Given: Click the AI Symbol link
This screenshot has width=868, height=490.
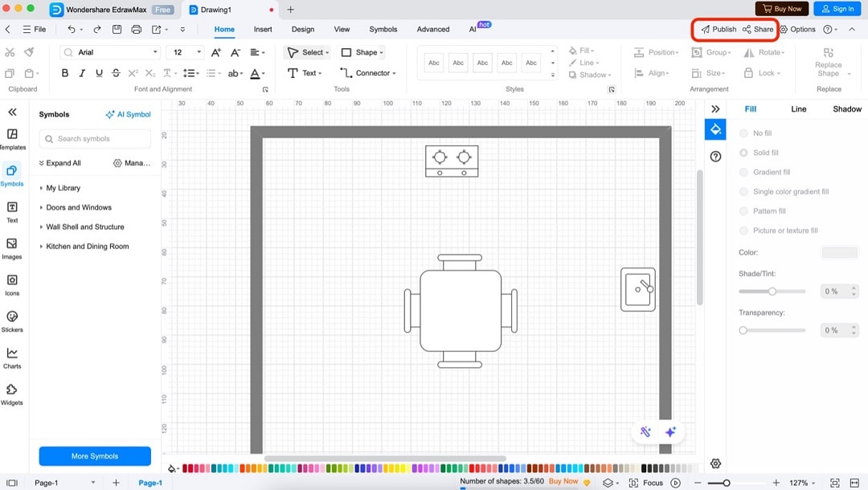Looking at the screenshot, I should [x=128, y=115].
